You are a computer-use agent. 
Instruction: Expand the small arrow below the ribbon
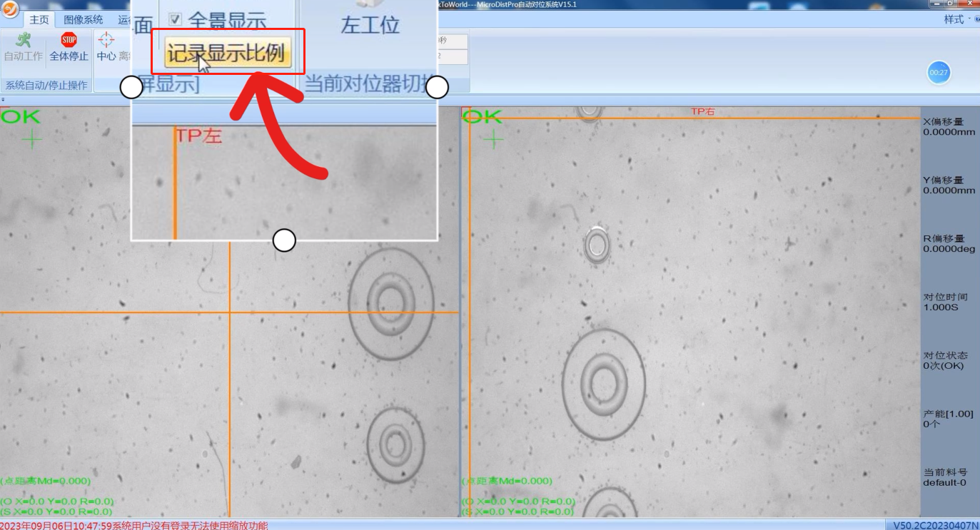pyautogui.click(x=3, y=100)
